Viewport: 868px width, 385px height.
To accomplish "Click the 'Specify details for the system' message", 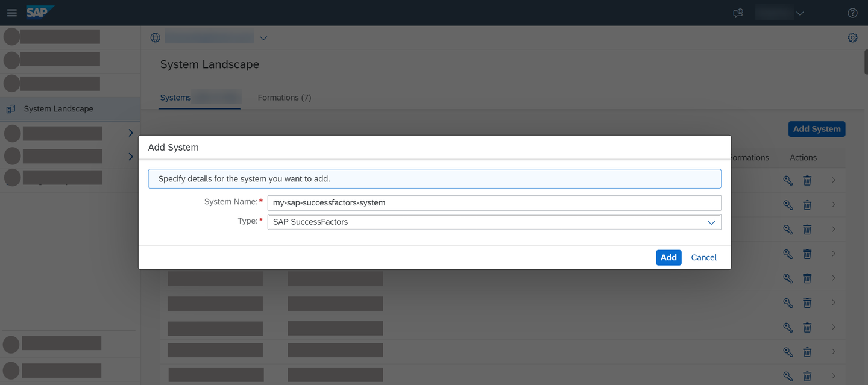I will (x=435, y=179).
